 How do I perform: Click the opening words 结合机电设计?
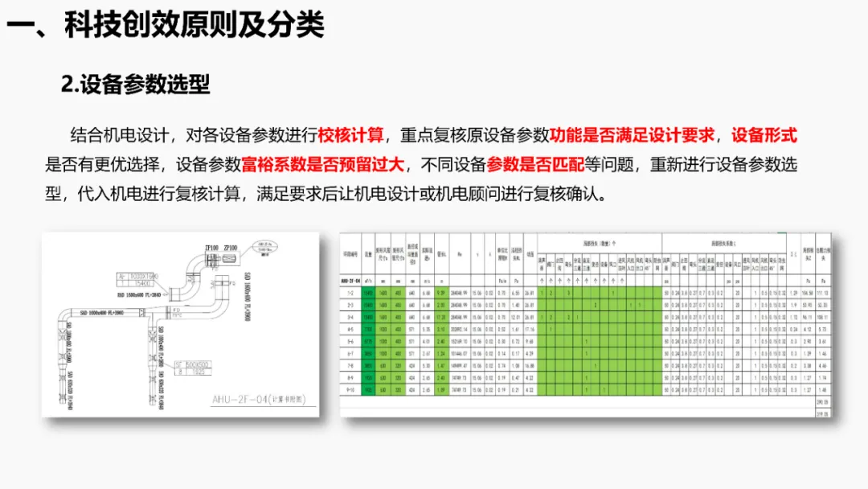point(120,135)
